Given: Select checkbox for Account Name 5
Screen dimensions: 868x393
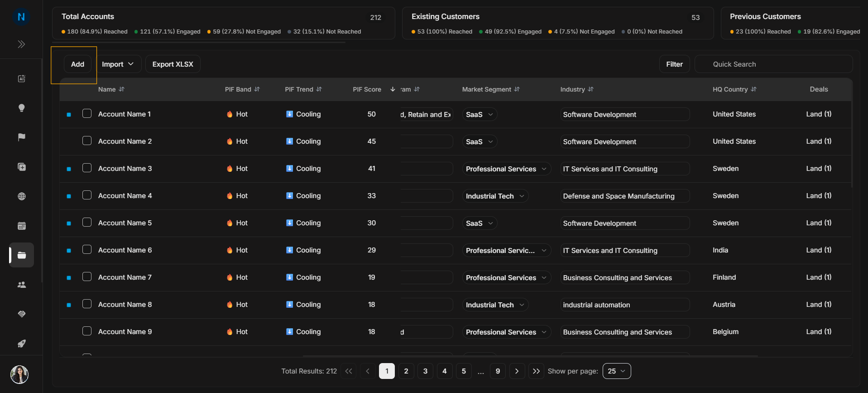Looking at the screenshot, I should coord(87,222).
